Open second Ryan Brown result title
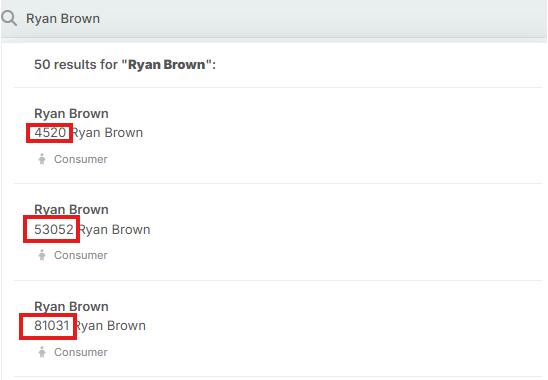This screenshot has height=380, width=548. click(x=71, y=210)
